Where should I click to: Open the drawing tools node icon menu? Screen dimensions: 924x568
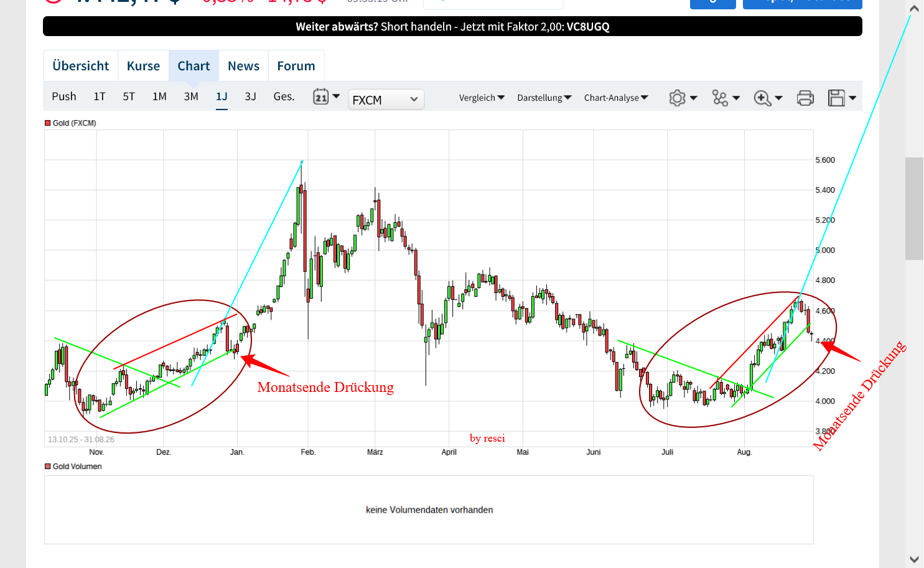point(726,98)
